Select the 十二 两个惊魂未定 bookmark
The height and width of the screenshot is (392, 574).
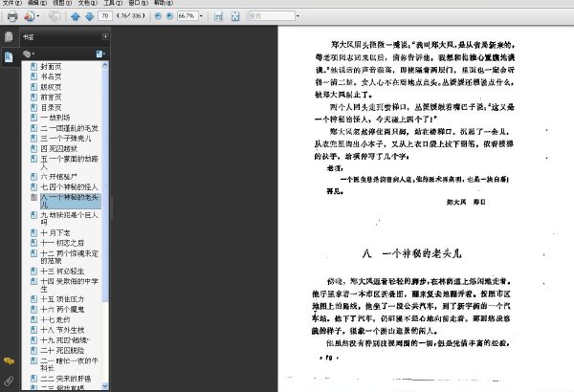click(x=69, y=257)
